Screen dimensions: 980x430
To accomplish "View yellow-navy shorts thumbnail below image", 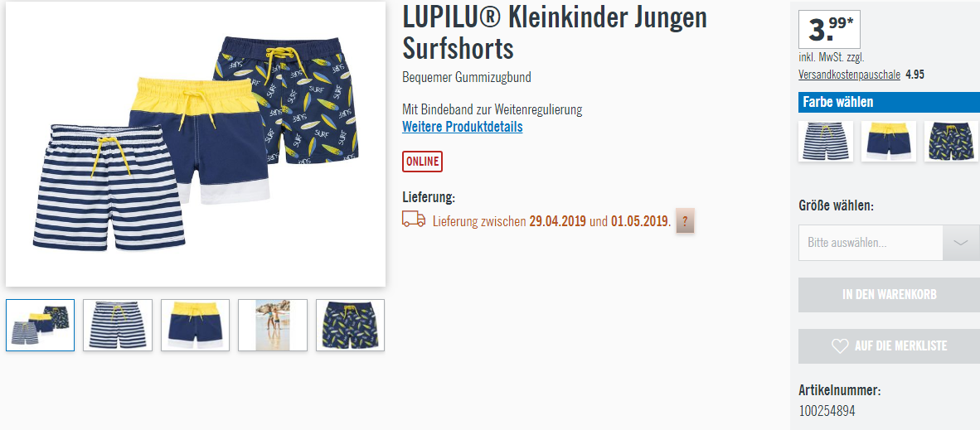I will [195, 325].
